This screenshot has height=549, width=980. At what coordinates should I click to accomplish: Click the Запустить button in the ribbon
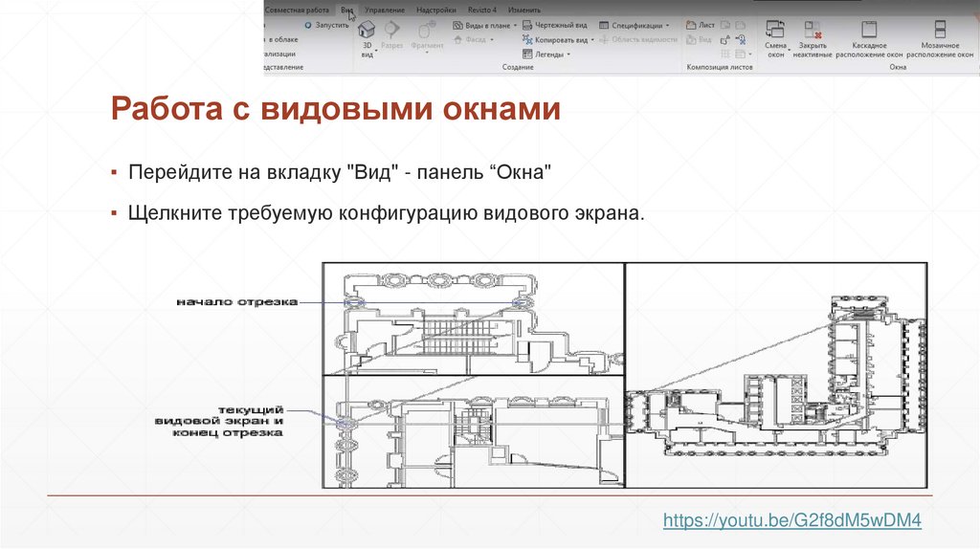point(327,26)
